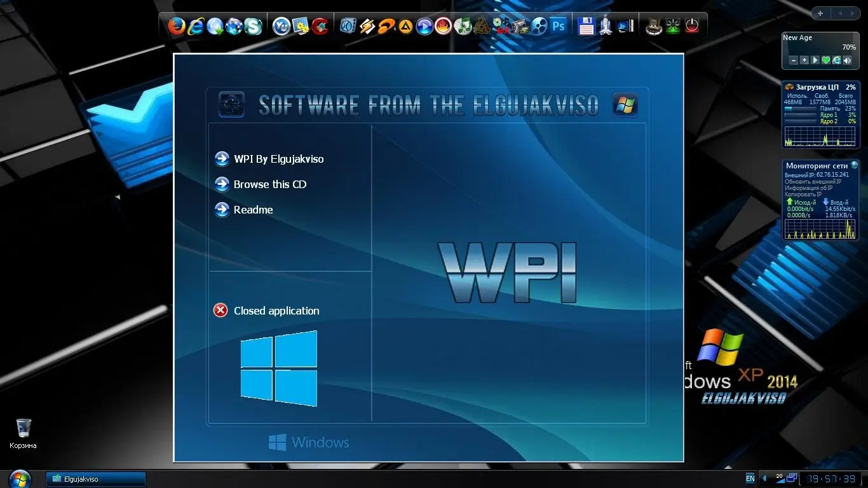Add gadget with the sidebar plus button
Screen dimensions: 868x488
820,13
